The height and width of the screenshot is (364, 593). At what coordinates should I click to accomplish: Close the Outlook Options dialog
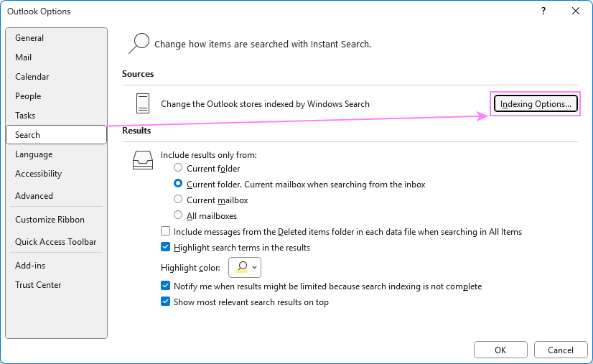click(x=576, y=11)
